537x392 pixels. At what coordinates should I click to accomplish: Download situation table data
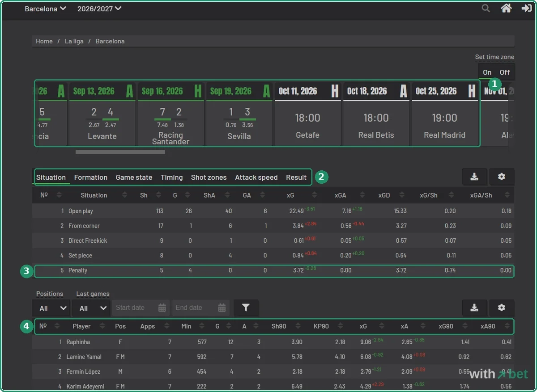click(x=474, y=177)
